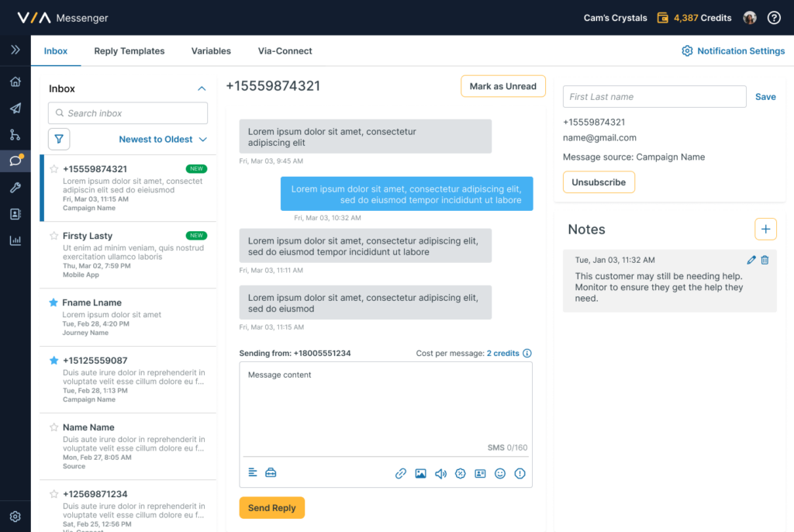The height and width of the screenshot is (532, 794).
Task: Collapse the Inbox panel chevron
Action: click(202, 89)
